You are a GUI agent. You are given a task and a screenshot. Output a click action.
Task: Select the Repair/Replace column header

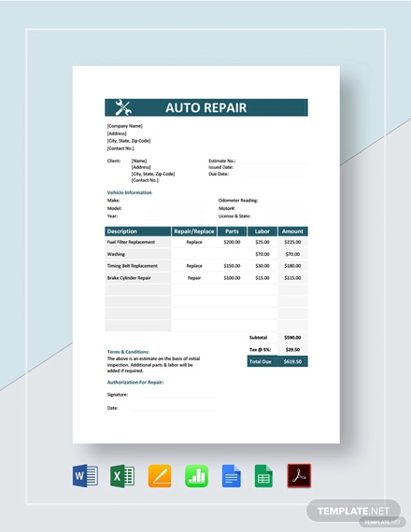(194, 231)
